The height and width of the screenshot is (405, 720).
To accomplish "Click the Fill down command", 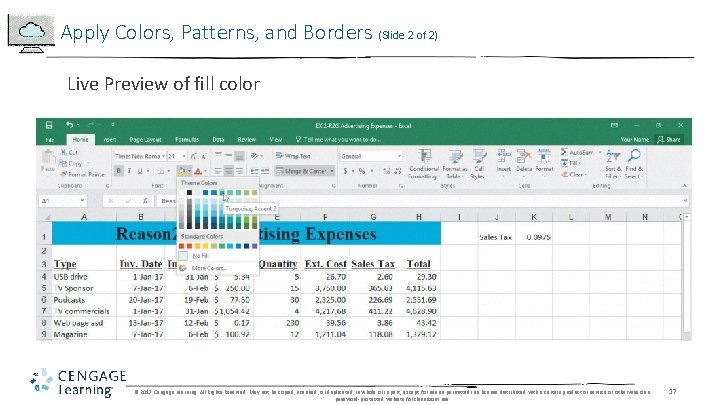I will point(570,163).
